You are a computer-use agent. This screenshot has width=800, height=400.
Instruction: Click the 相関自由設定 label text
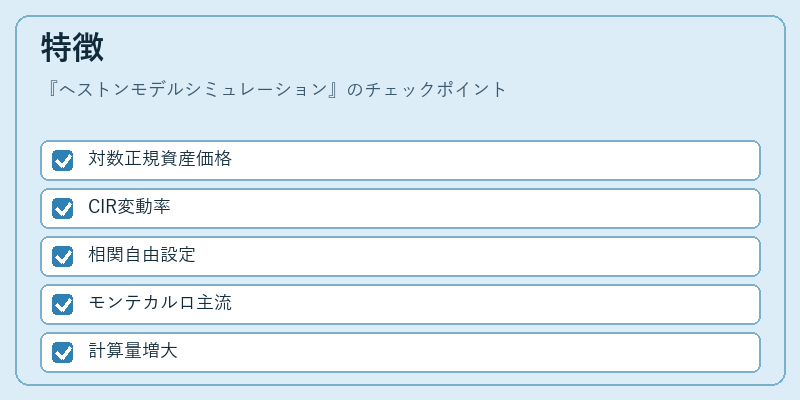(142, 255)
